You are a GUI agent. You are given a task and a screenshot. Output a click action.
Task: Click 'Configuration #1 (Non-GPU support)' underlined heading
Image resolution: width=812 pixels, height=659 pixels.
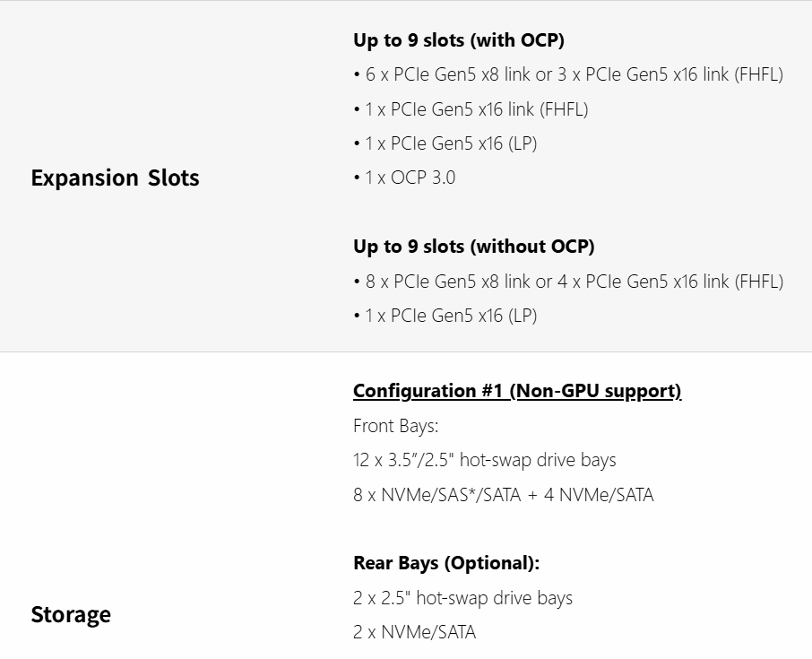click(x=516, y=391)
